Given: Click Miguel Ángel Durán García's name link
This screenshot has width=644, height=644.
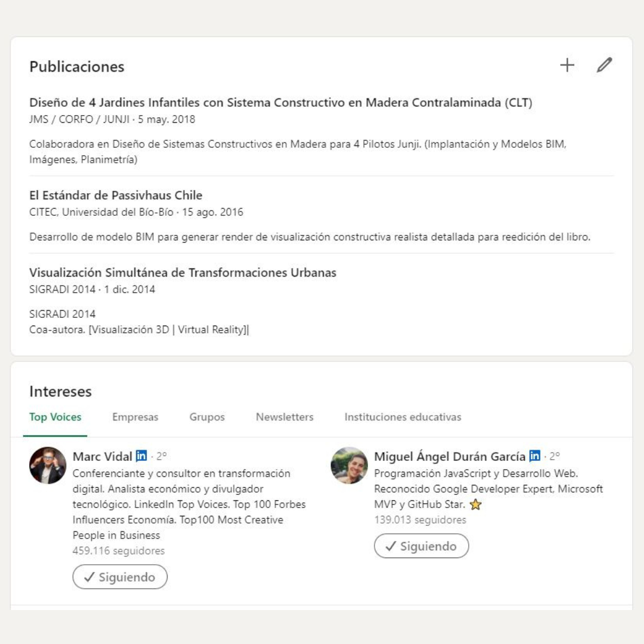Looking at the screenshot, I should [x=450, y=457].
